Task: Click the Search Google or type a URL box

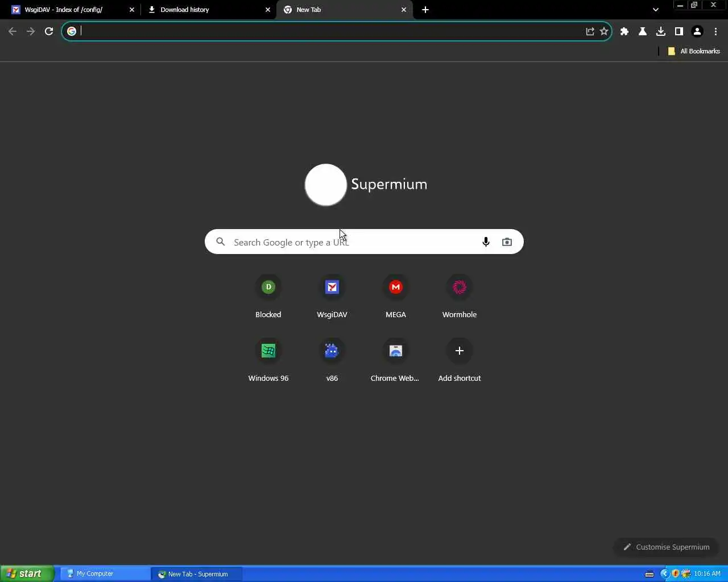Action: click(x=364, y=242)
